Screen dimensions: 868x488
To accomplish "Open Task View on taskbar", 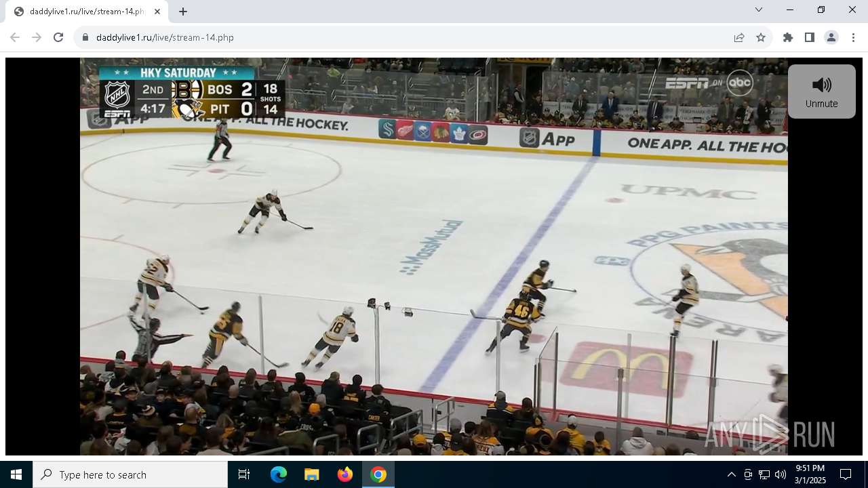I will [244, 474].
